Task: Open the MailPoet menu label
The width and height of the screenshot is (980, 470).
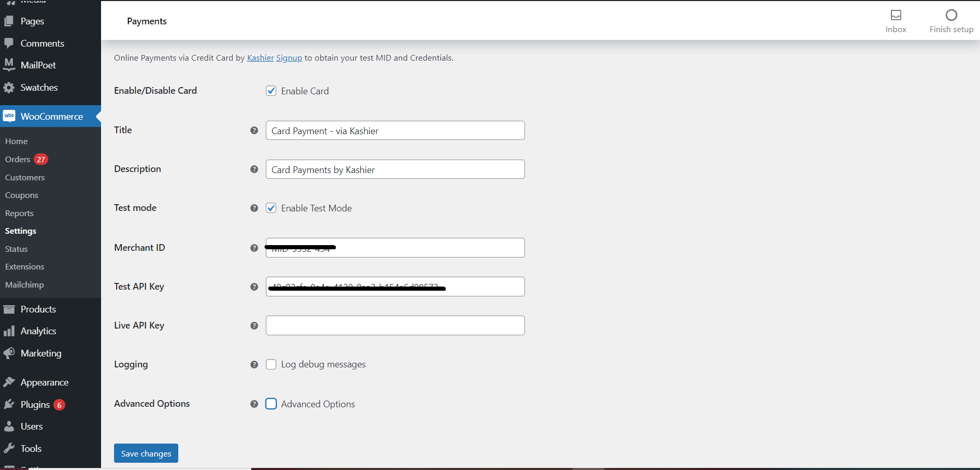Action: (38, 65)
